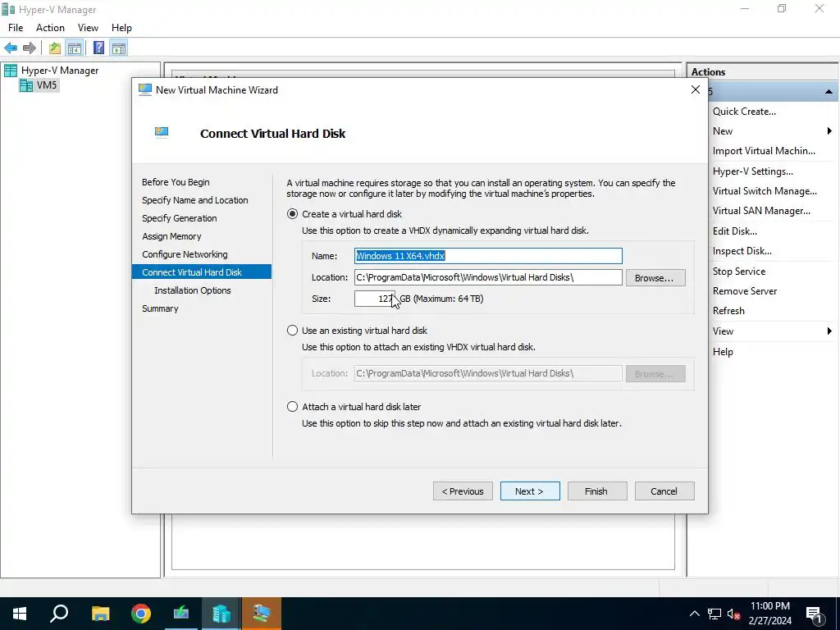Viewport: 840px width, 630px height.
Task: Go to Summary wizard step
Action: point(160,308)
